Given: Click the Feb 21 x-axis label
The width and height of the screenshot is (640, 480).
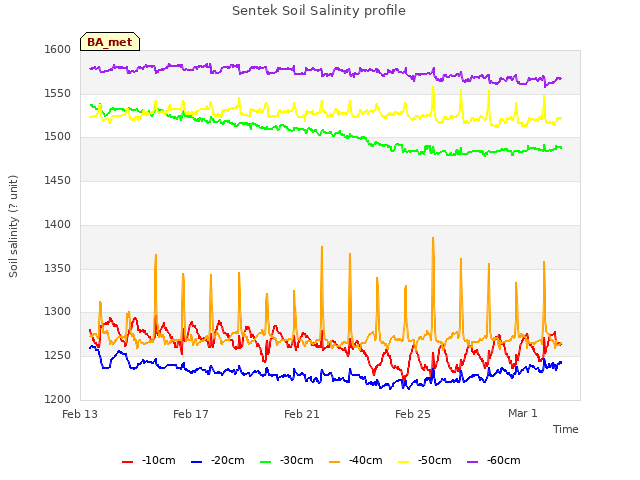Looking at the screenshot, I should 302,414.
